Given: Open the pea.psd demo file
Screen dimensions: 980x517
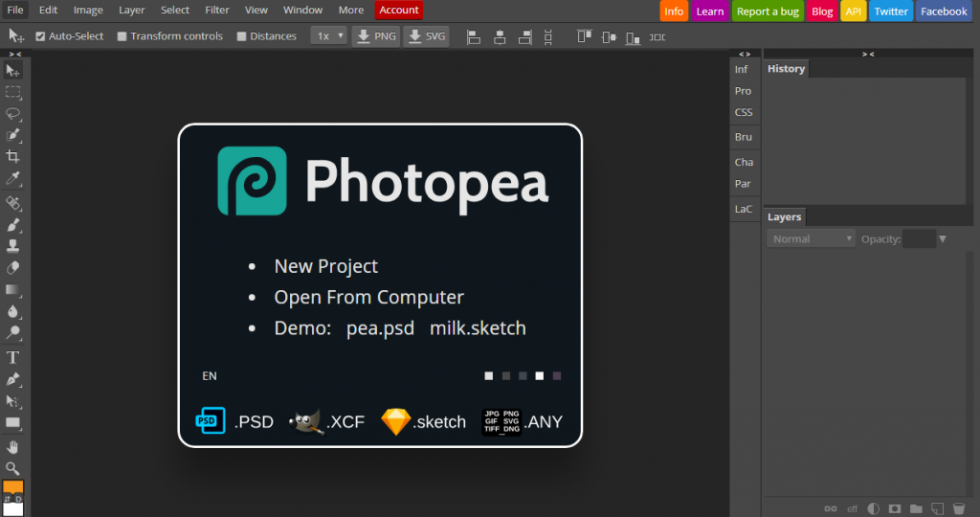Looking at the screenshot, I should pyautogui.click(x=380, y=328).
